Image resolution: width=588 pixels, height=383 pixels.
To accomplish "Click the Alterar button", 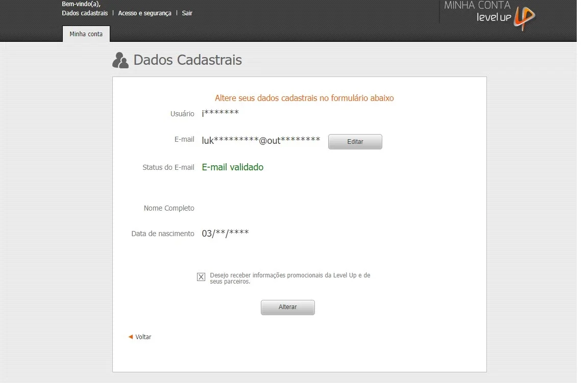I will (x=288, y=308).
